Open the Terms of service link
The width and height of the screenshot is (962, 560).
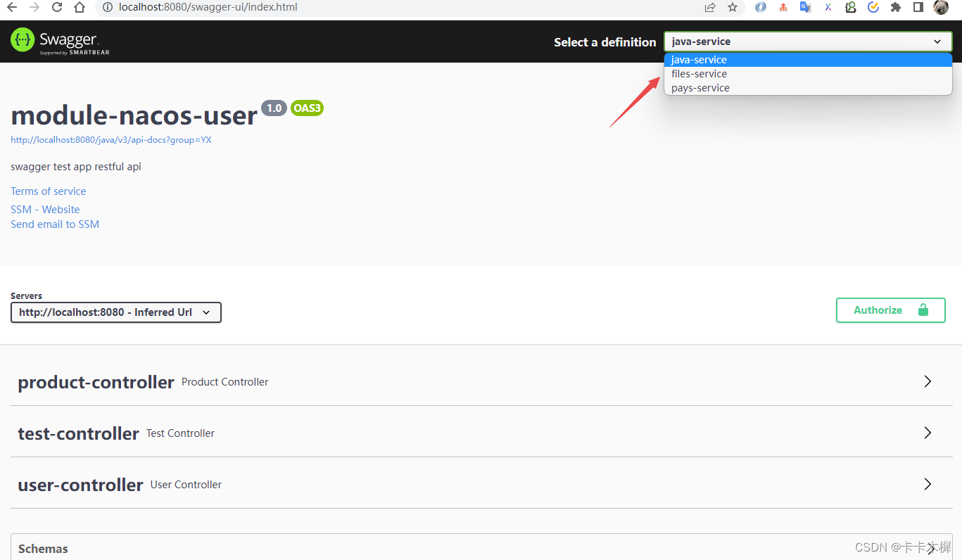[48, 191]
